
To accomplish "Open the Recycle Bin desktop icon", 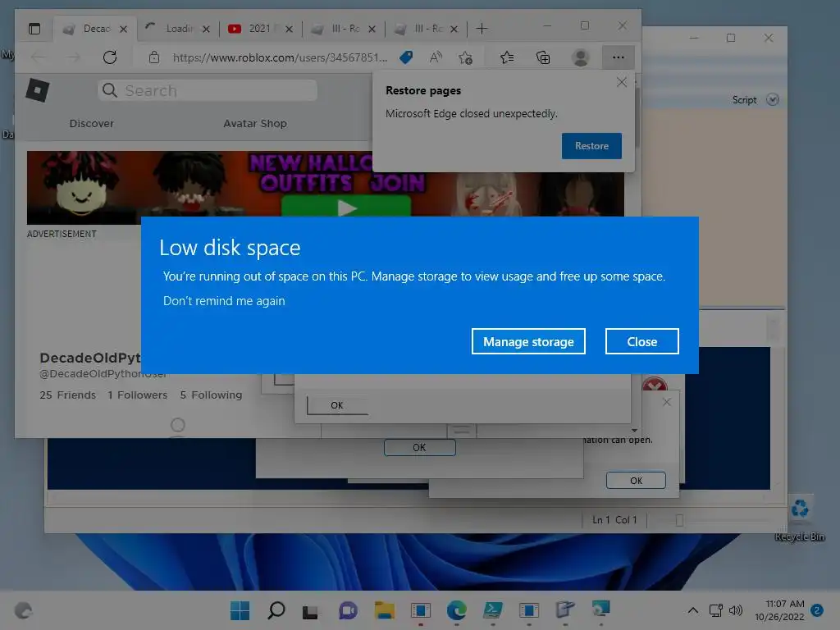I will (800, 518).
